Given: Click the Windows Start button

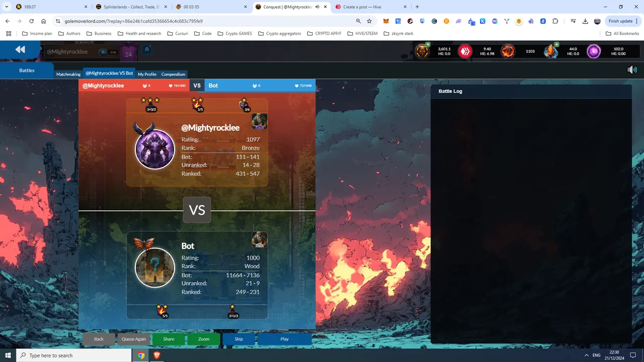Looking at the screenshot, I should (8, 355).
